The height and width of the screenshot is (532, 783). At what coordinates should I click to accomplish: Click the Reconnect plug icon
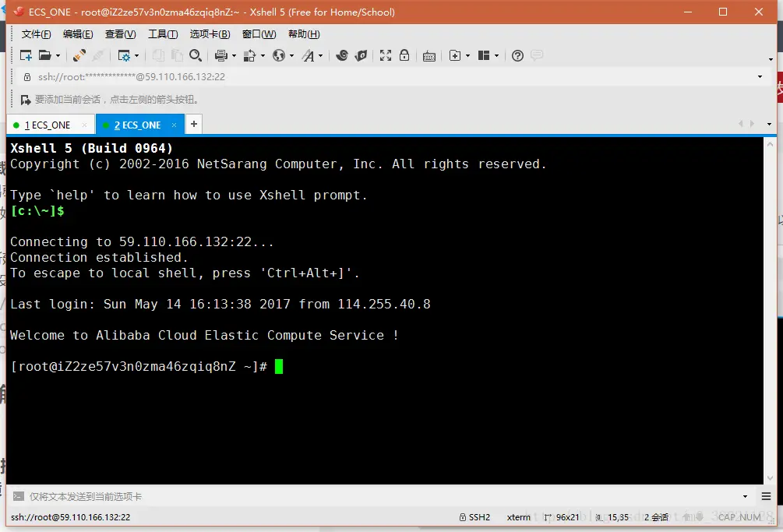click(x=79, y=55)
